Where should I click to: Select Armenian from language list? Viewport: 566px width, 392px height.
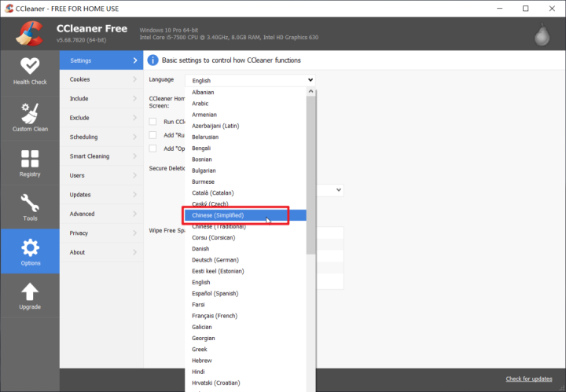(245, 115)
